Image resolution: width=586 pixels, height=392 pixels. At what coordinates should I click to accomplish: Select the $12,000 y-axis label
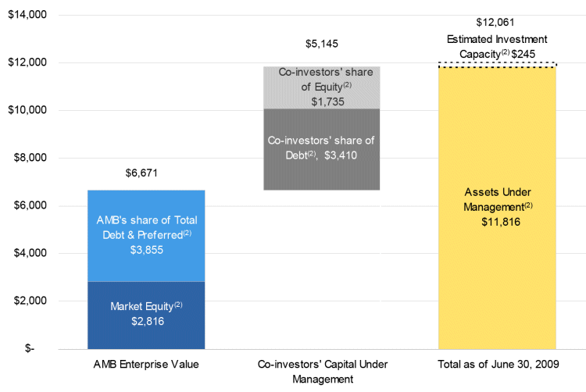(x=27, y=62)
